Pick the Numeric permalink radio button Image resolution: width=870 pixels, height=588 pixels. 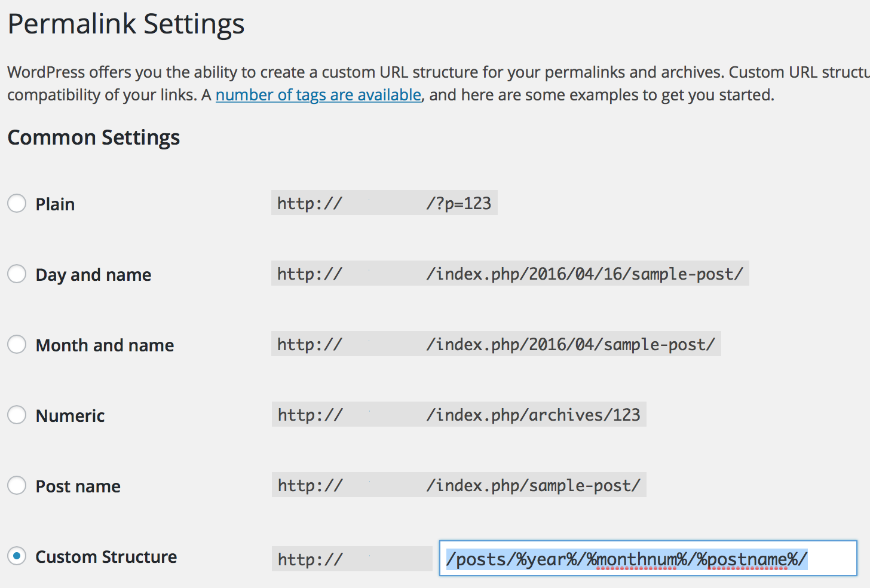click(17, 415)
